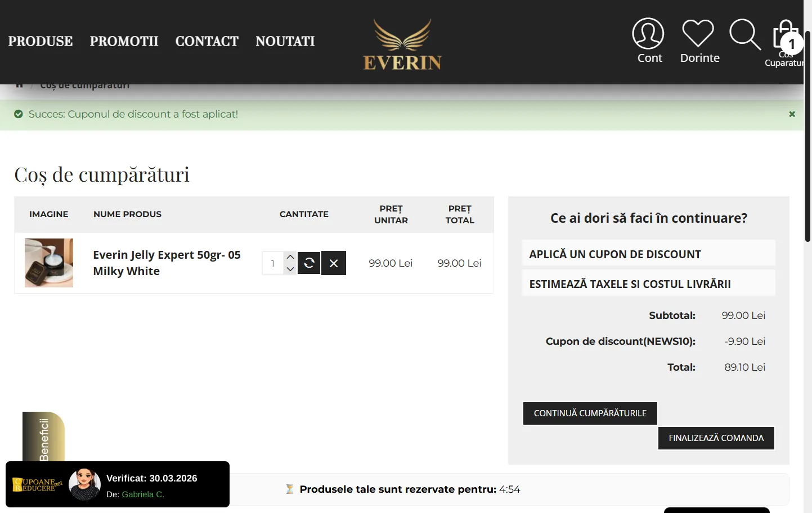
Task: Click the quantity input field
Action: 273,263
